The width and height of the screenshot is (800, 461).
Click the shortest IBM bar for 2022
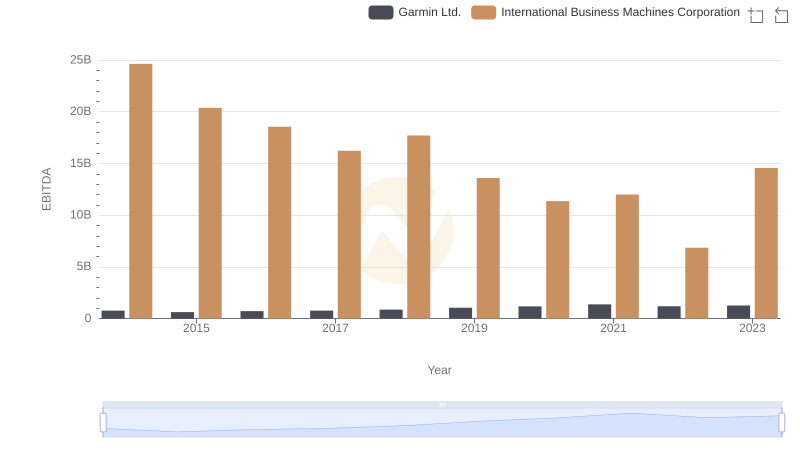pyautogui.click(x=697, y=283)
